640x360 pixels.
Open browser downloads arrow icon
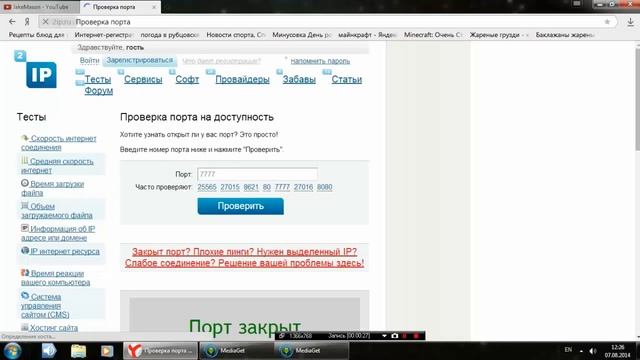coord(630,22)
